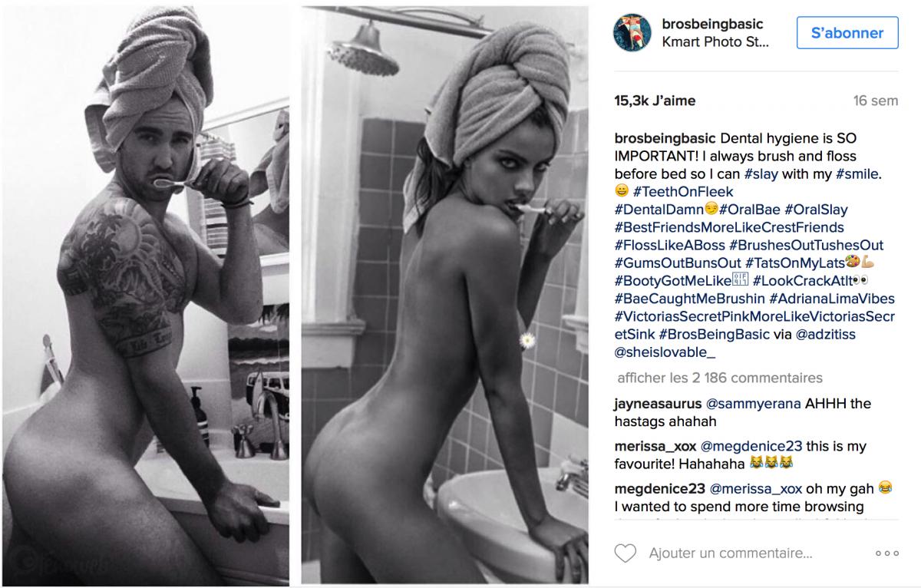Open the Kmart Photo St... location link
This screenshot has height=588, width=921.
tap(715, 42)
